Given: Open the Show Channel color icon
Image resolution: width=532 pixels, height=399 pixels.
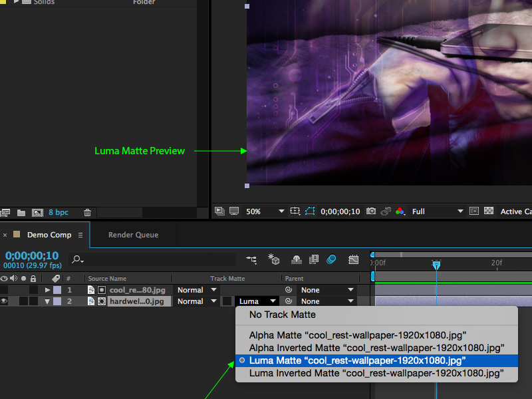Looking at the screenshot, I should click(x=400, y=211).
